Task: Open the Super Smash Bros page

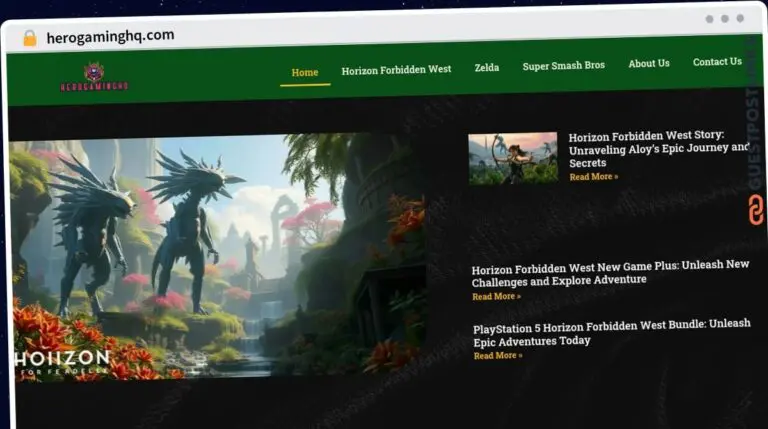Action: pyautogui.click(x=563, y=66)
